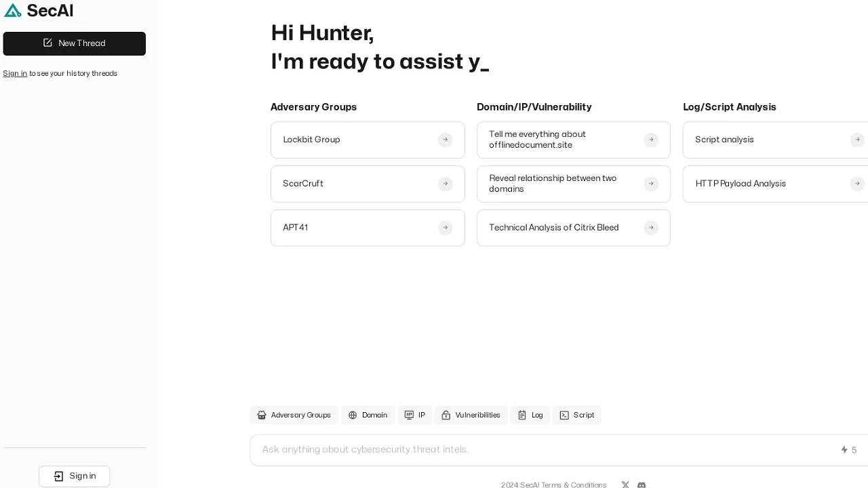Click the ScarCruft card arrow icon

[445, 184]
